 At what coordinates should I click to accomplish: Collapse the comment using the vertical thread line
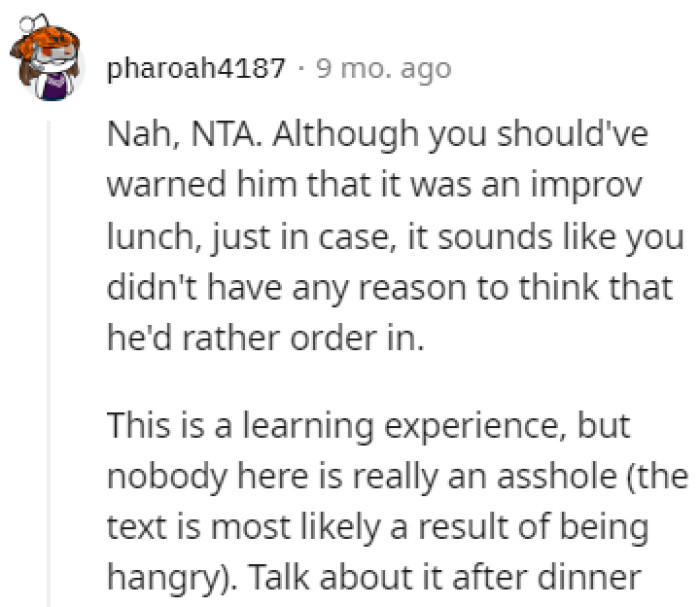[49, 364]
